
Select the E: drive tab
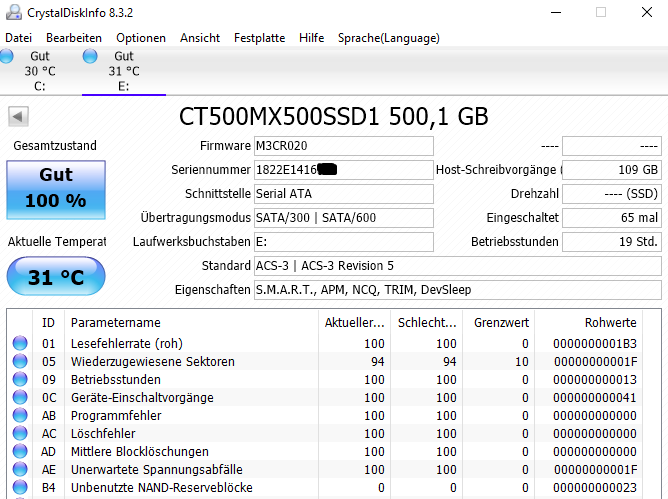click(124, 71)
